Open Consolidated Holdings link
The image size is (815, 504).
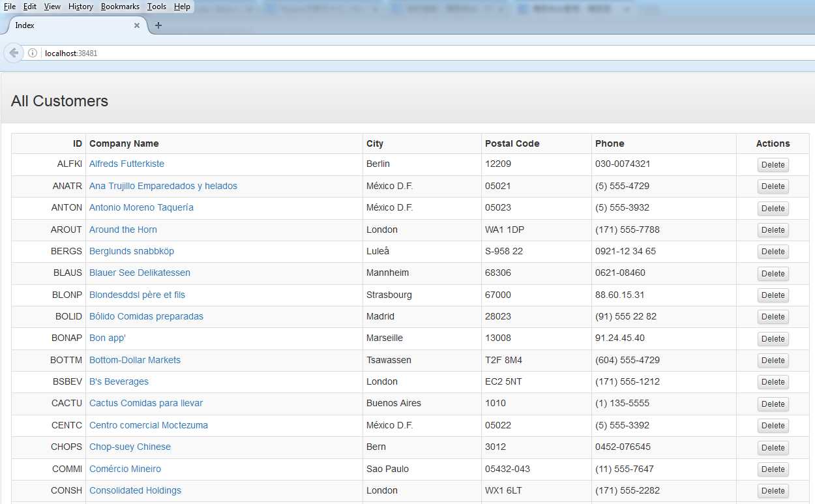135,490
